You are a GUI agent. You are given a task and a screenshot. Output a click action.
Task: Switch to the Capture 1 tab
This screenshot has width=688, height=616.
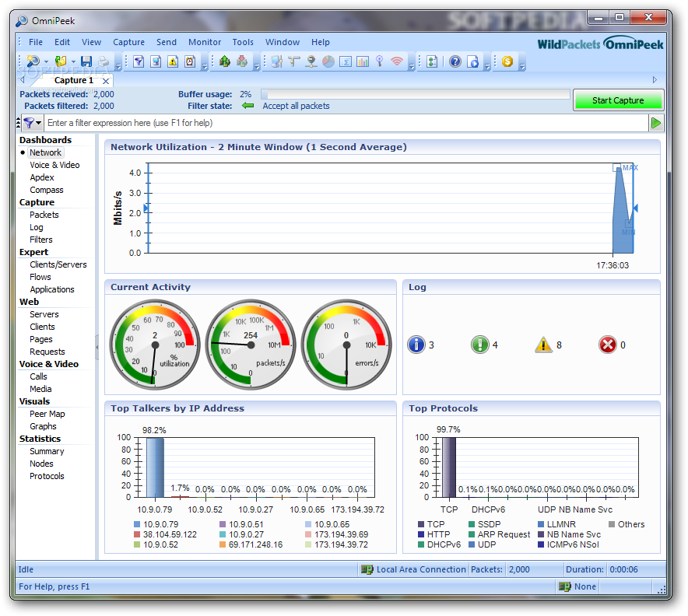pos(74,80)
